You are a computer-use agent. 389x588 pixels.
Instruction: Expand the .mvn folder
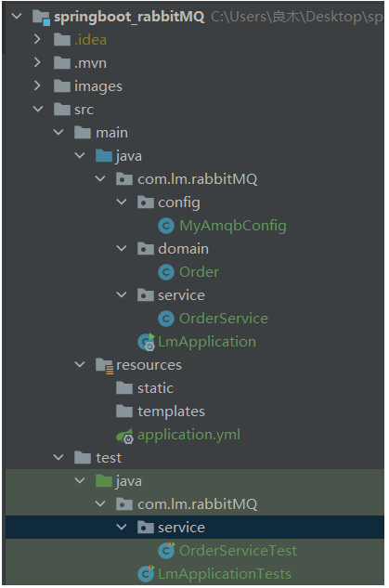[37, 62]
